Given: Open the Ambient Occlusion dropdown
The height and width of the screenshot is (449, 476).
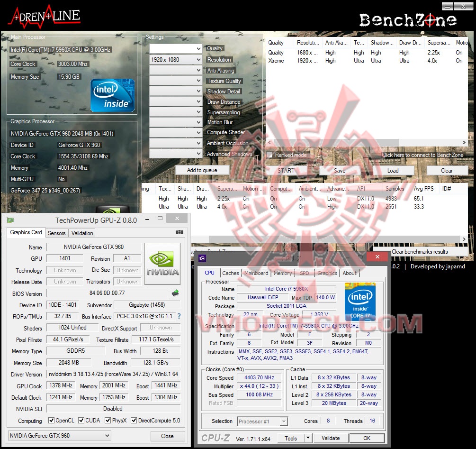Looking at the screenshot, I should tap(175, 143).
